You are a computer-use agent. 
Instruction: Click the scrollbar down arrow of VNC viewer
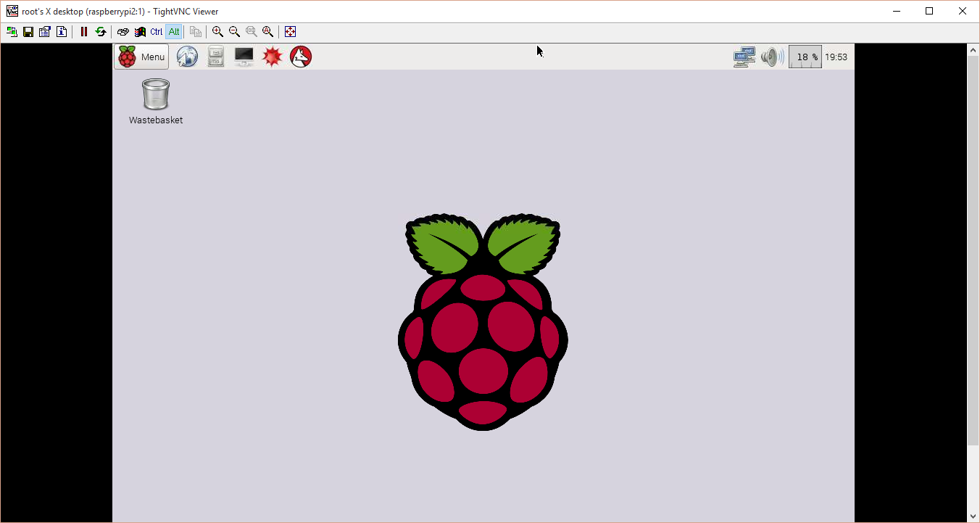(973, 516)
